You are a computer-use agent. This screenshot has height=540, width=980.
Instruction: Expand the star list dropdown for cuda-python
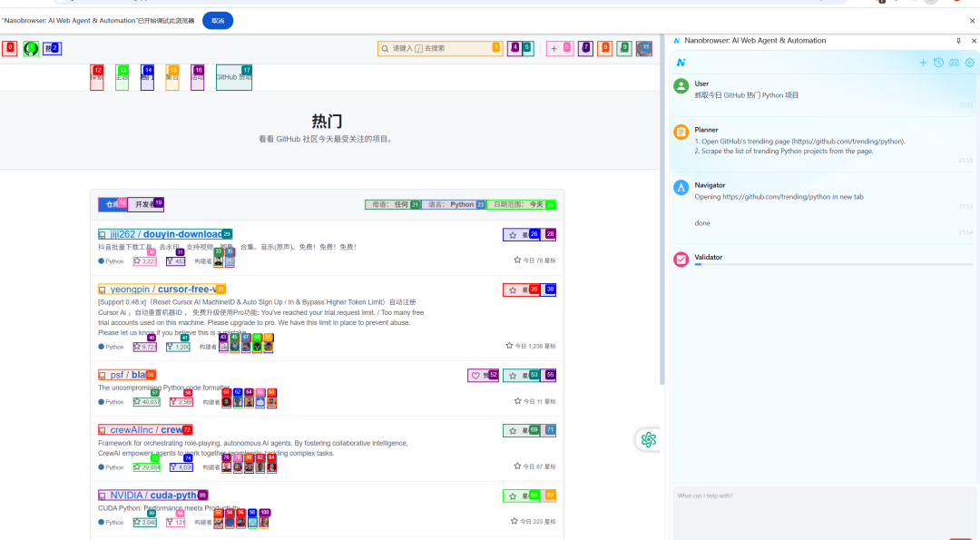549,496
